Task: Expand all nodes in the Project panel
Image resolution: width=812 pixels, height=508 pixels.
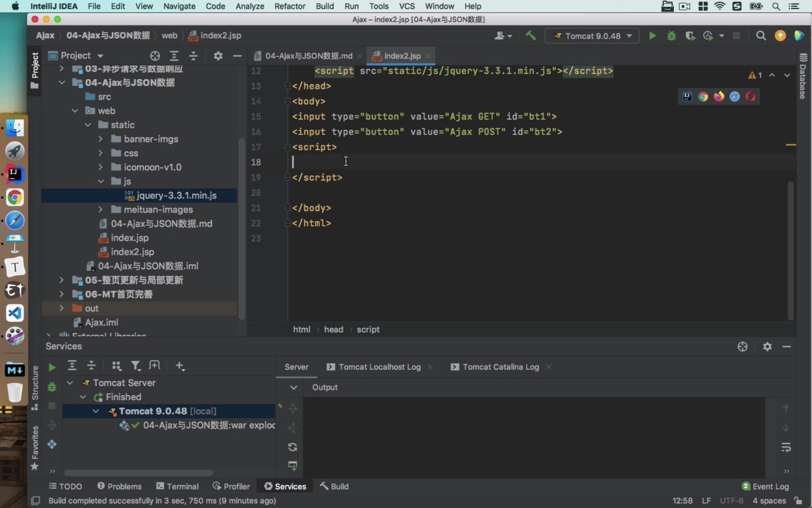Action: (174, 56)
